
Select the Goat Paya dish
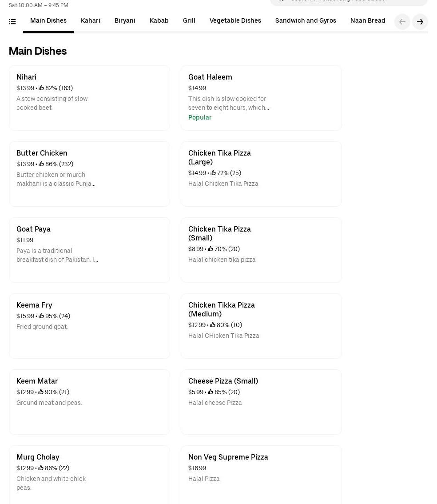point(89,250)
